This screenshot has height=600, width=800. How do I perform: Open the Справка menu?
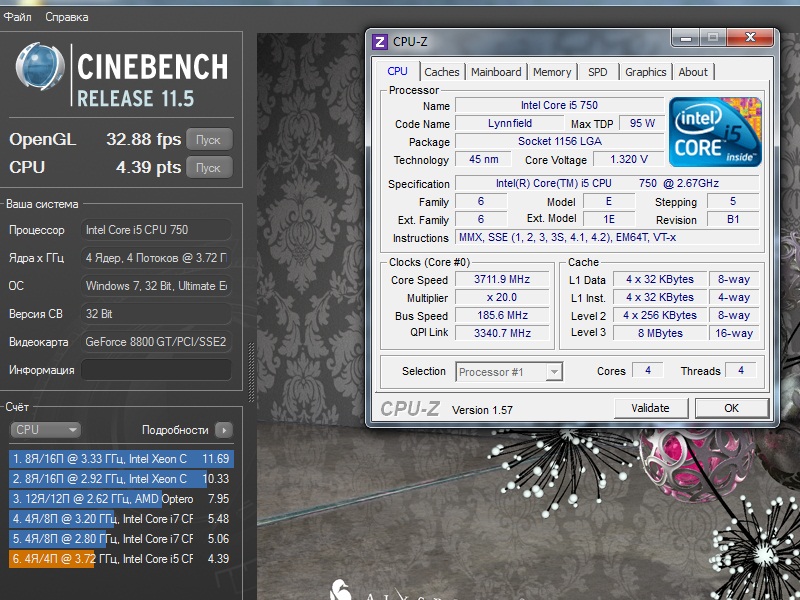point(67,17)
